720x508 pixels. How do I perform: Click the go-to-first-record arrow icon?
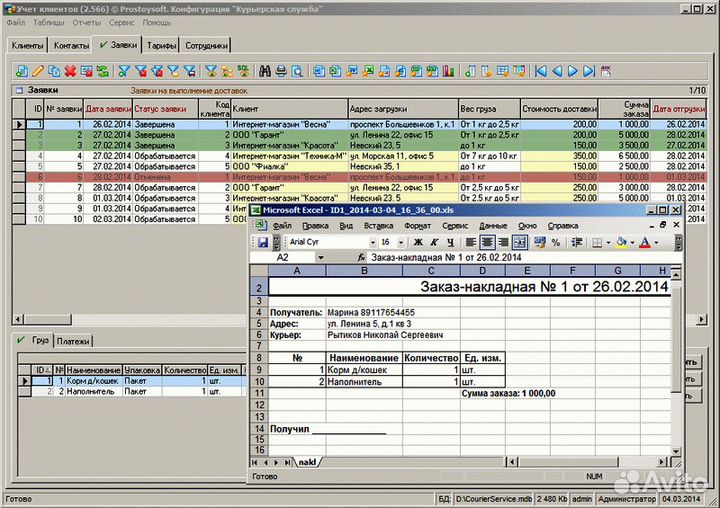tap(541, 71)
